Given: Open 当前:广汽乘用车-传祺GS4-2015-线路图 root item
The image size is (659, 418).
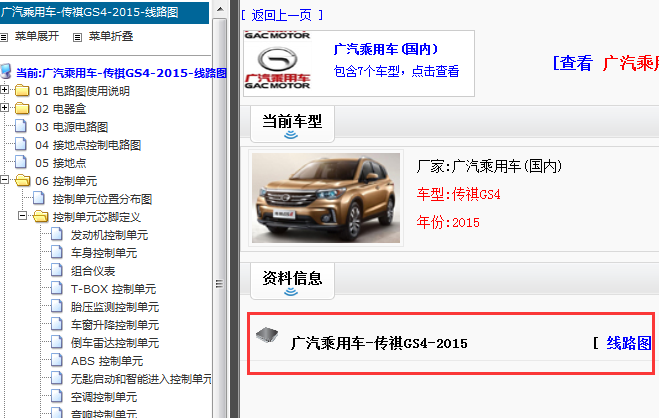Looking at the screenshot, I should [x=121, y=73].
